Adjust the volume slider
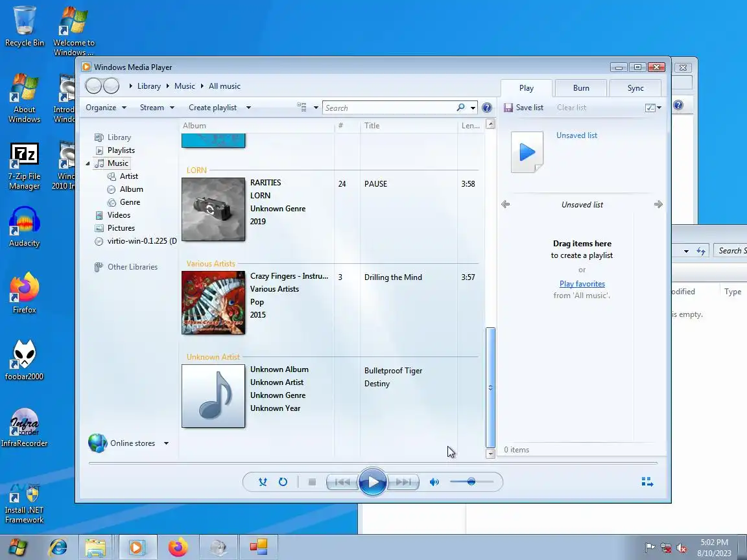Viewport: 747px width, 560px height. click(x=471, y=482)
